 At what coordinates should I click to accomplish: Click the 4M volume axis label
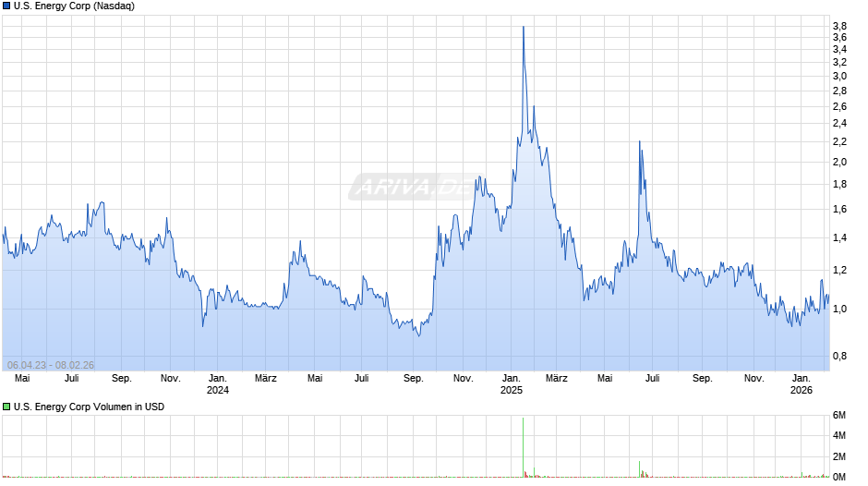(x=839, y=435)
